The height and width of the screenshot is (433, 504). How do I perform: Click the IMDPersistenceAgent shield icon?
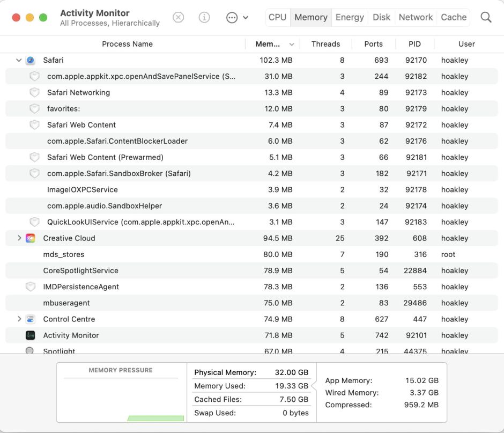click(x=31, y=287)
